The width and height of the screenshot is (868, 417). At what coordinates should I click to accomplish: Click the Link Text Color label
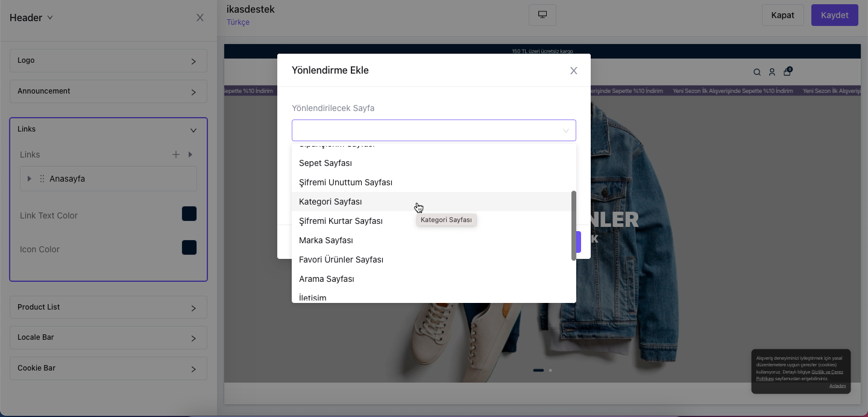(x=49, y=215)
